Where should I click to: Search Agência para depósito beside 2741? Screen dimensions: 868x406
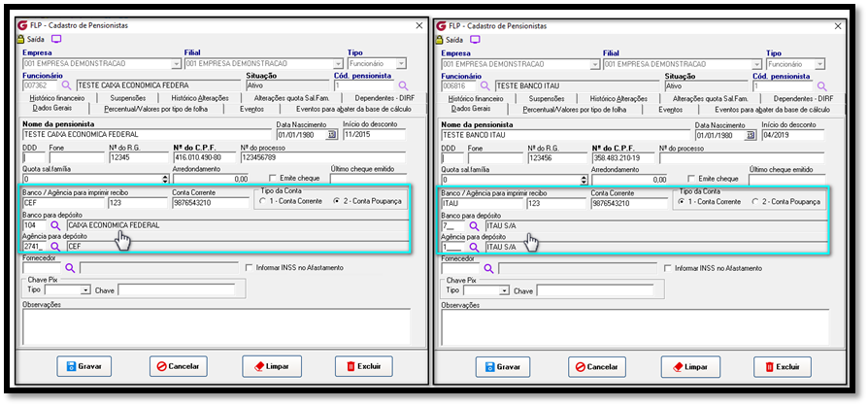point(55,247)
